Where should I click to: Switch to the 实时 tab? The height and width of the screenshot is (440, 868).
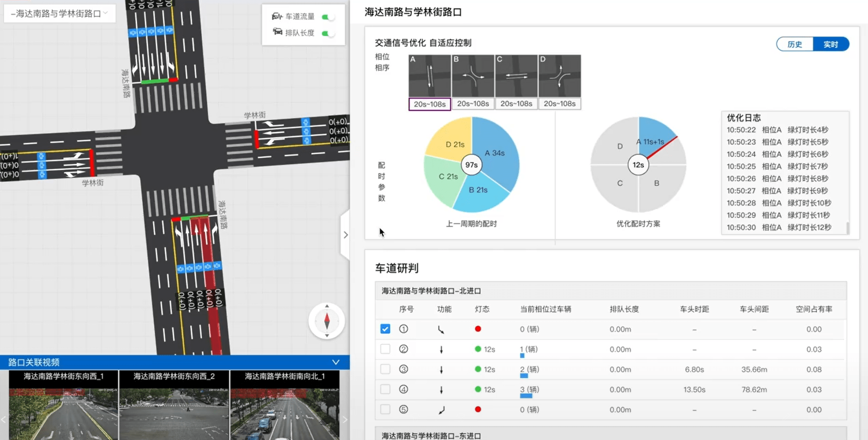click(830, 44)
